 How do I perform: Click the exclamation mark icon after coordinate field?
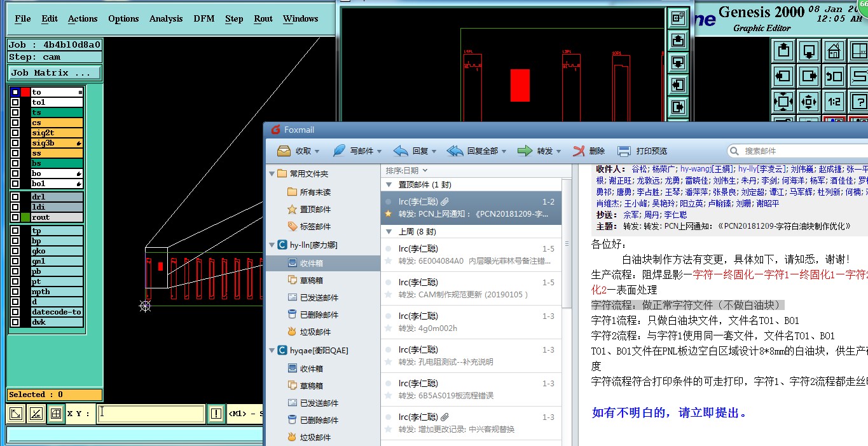216,414
